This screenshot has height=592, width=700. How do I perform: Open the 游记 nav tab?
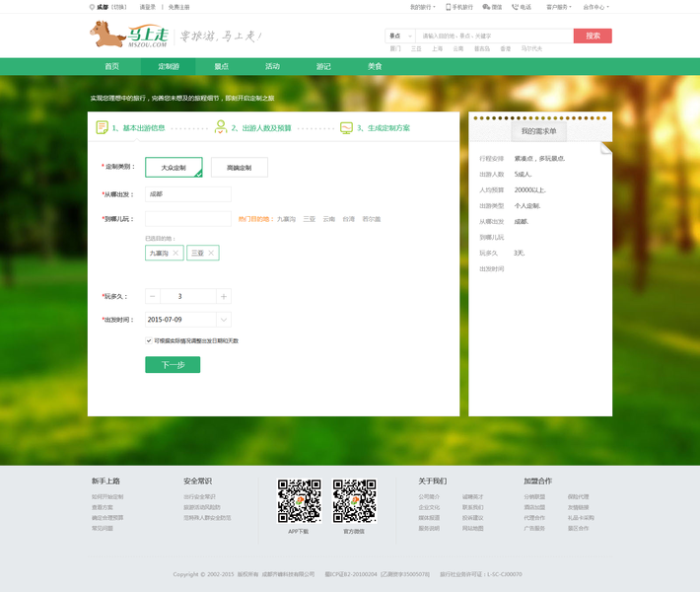[x=323, y=66]
